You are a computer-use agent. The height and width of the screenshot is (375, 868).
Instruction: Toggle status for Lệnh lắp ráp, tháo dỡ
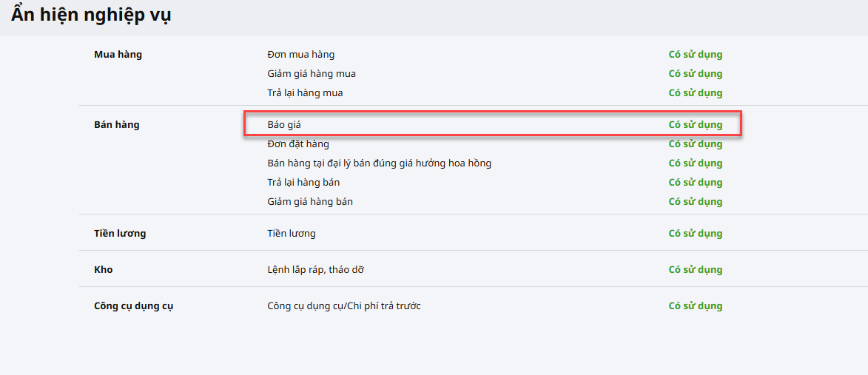[695, 270]
